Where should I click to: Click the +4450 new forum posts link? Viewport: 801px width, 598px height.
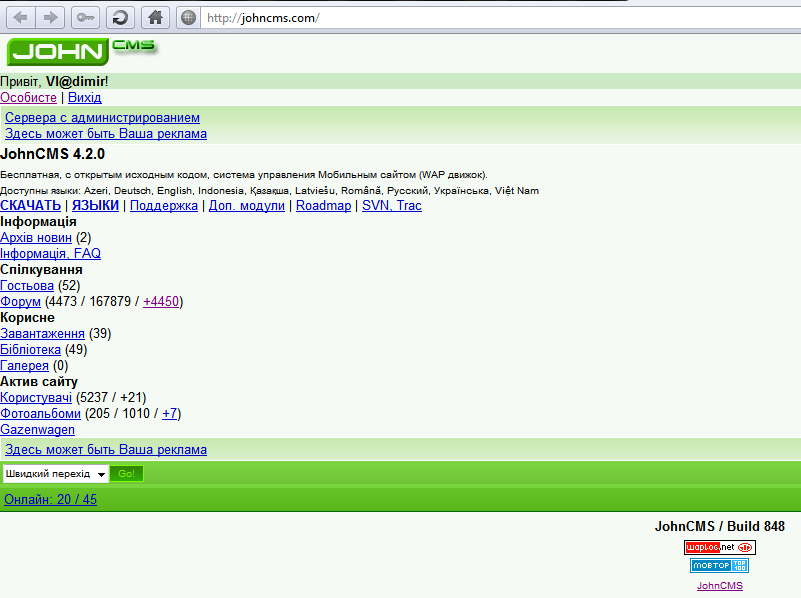point(161,301)
